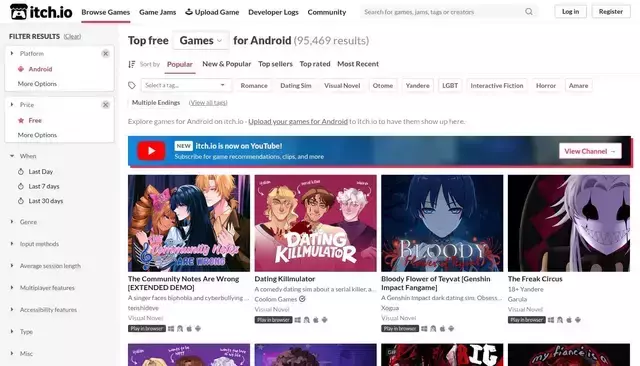Expand the Input methods filter
Viewport: 640px width, 366px height.
tap(34, 244)
